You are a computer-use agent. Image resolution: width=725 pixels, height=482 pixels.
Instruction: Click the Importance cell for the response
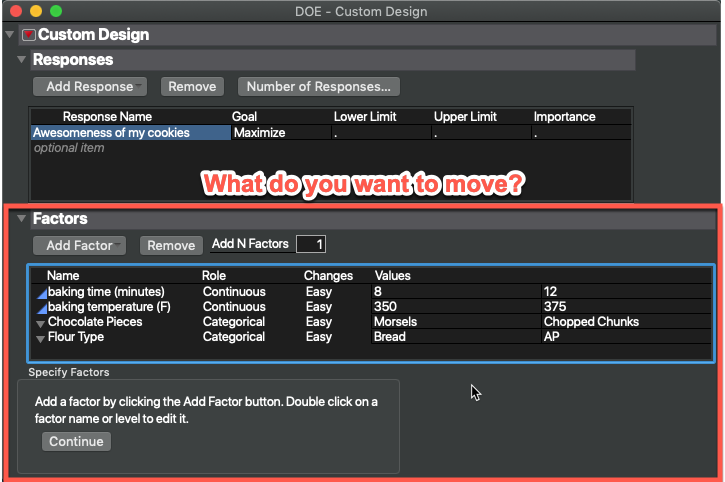point(581,133)
